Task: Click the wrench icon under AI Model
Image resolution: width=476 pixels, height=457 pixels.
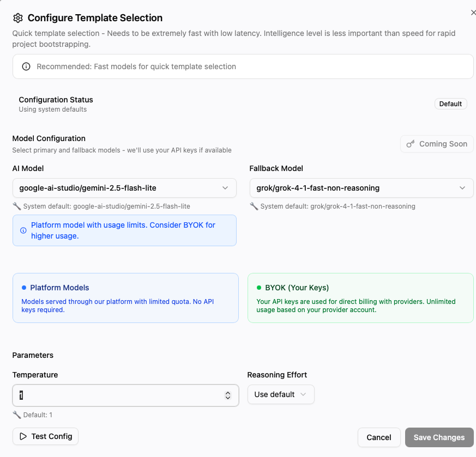Action: pos(16,206)
